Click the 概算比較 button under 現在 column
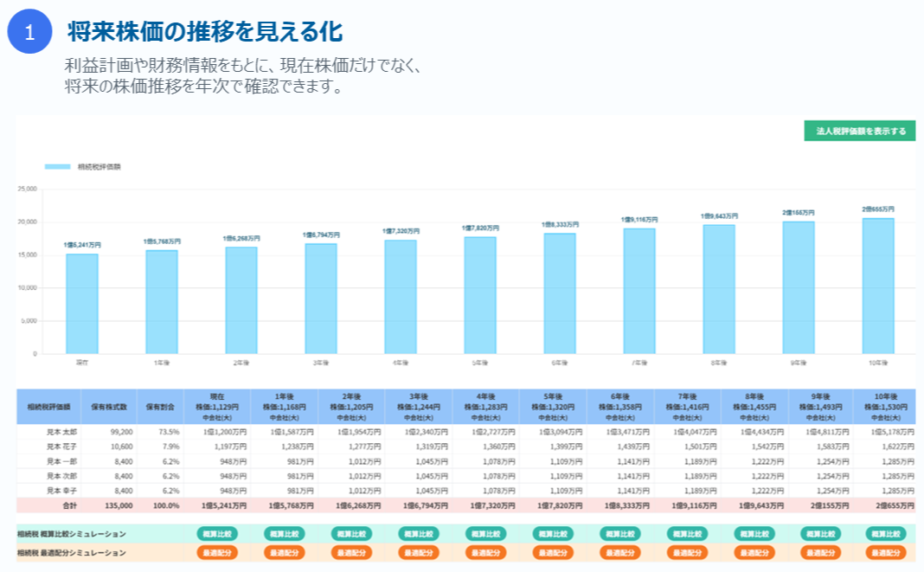This screenshot has width=924, height=572. (x=217, y=534)
